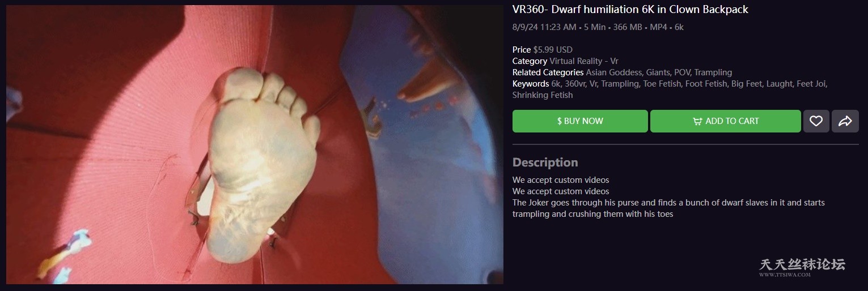Select the Shrinking Fetish keyword
This screenshot has height=291, width=868.
click(x=543, y=95)
